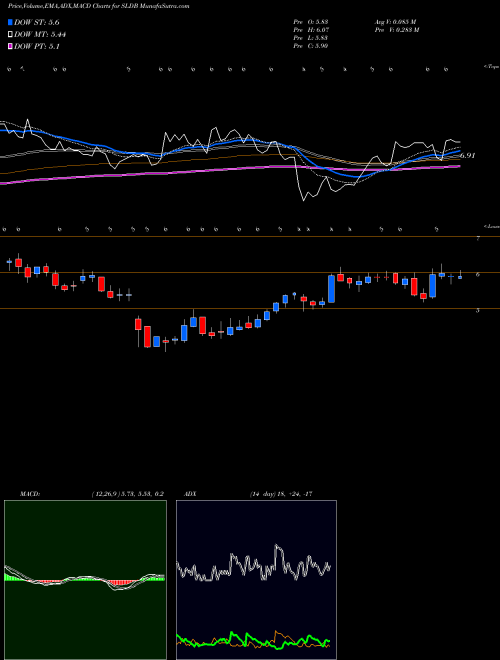Click the last candlestick on the right of the price chart
The width and height of the screenshot is (500, 660).
tap(460, 276)
